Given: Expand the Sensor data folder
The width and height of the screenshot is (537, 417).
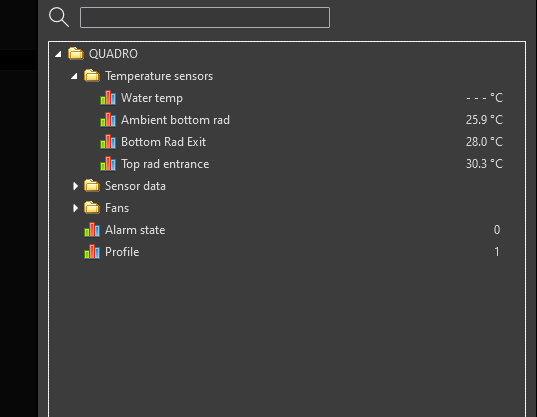Looking at the screenshot, I should click(75, 186).
